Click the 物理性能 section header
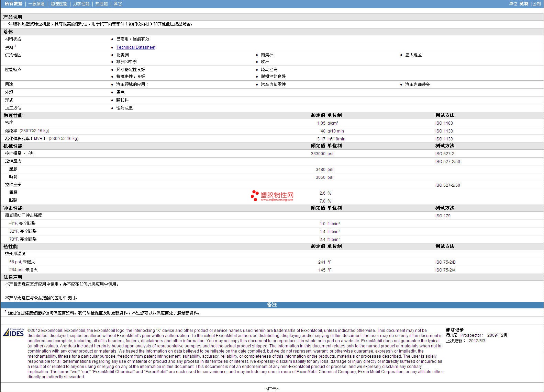This screenshot has height=392, width=544. (x=13, y=115)
